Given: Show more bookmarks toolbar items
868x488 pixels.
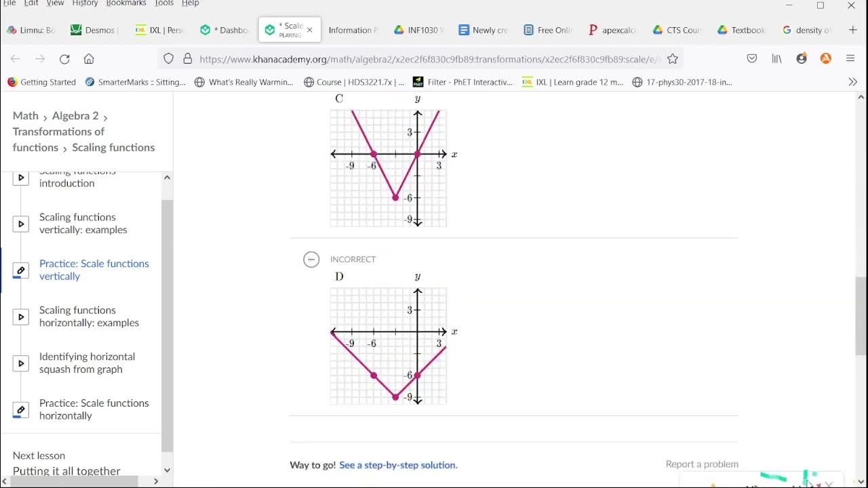Looking at the screenshot, I should click(x=853, y=82).
